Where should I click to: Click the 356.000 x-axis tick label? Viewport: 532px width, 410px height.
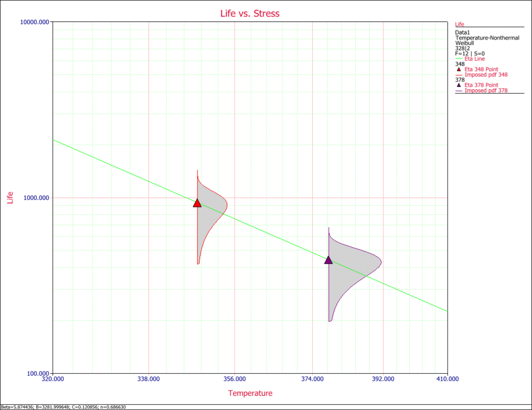(x=235, y=379)
